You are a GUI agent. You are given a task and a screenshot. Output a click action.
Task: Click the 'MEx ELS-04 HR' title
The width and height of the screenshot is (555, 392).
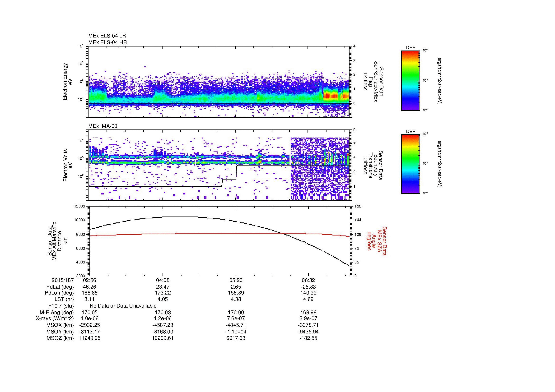tap(107, 42)
